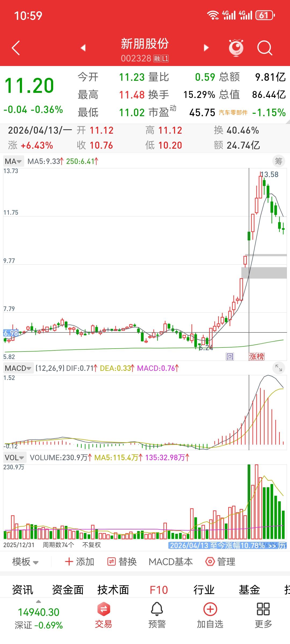The height and width of the screenshot is (644, 290).
Task: Switch to the 资金面 tab
Action: coord(68,590)
